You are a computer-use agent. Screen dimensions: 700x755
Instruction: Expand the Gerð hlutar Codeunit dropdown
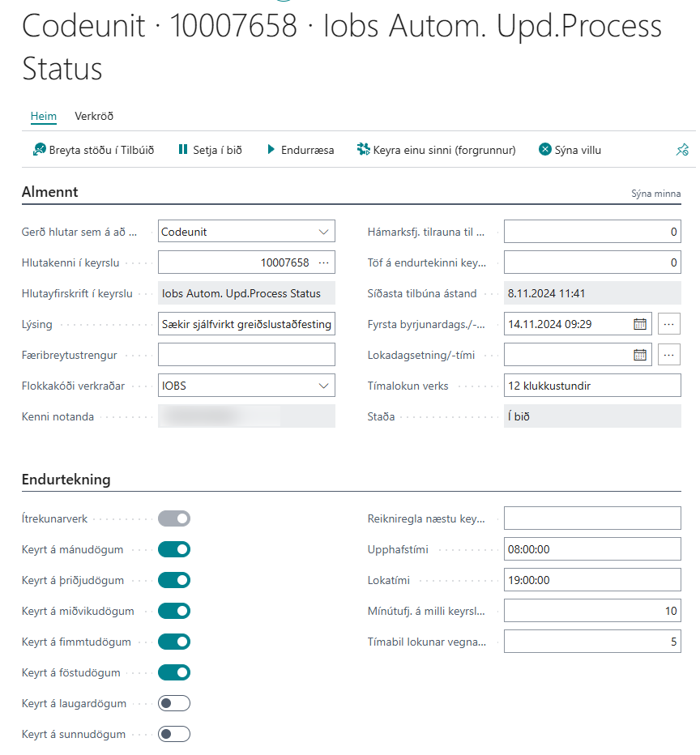pyautogui.click(x=324, y=232)
